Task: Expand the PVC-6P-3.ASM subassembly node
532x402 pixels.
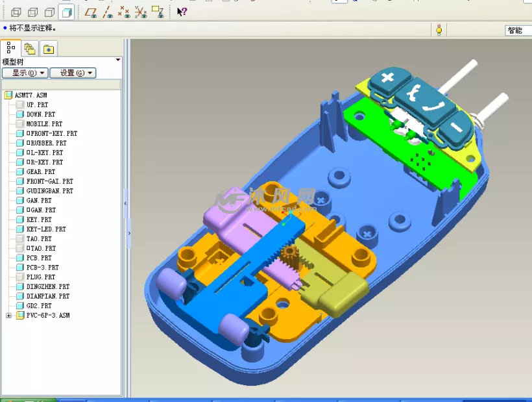Action: point(8,316)
